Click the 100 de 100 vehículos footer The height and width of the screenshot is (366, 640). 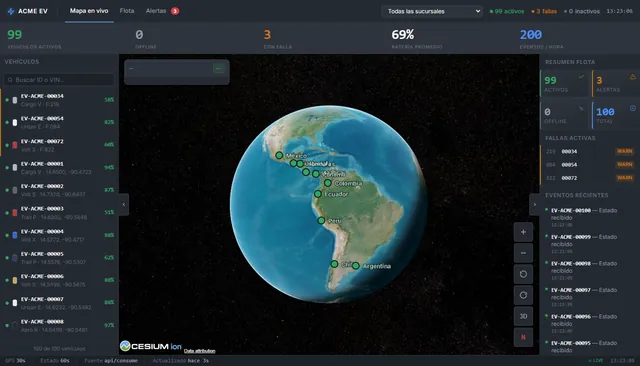coord(59,349)
